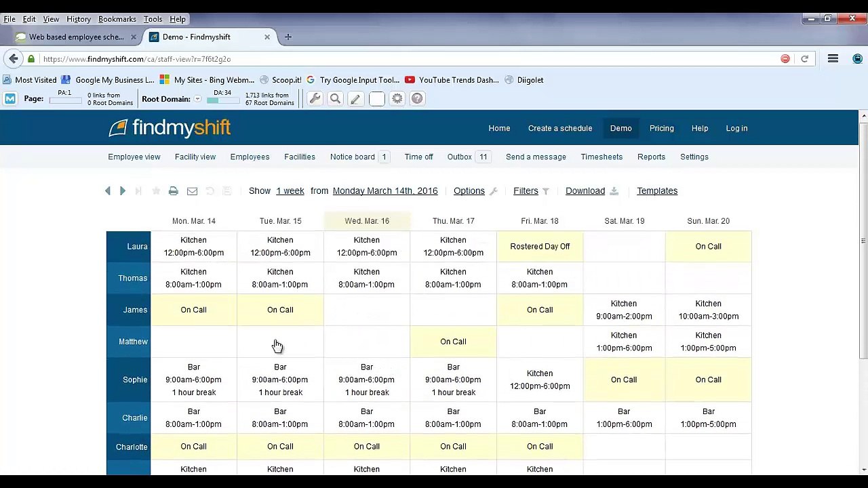The height and width of the screenshot is (488, 868).
Task: Open the Download menu
Action: [592, 191]
